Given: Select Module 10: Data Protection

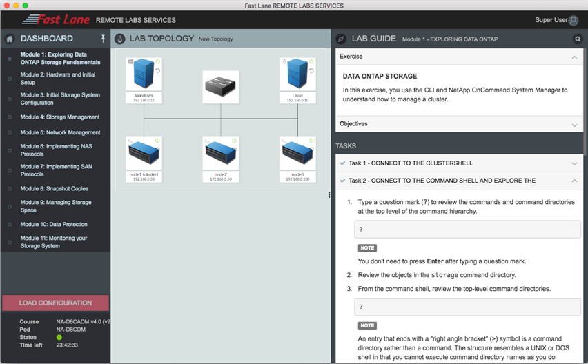Looking at the screenshot, I should click(54, 225).
